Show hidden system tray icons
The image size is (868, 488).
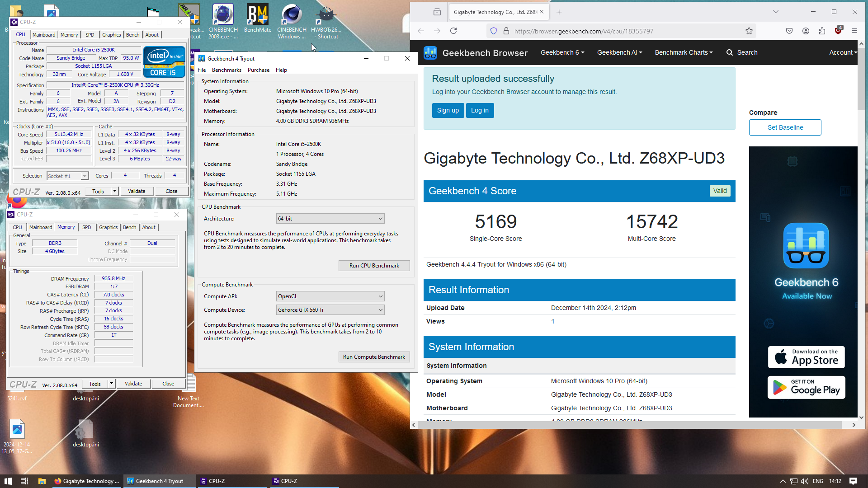783,481
